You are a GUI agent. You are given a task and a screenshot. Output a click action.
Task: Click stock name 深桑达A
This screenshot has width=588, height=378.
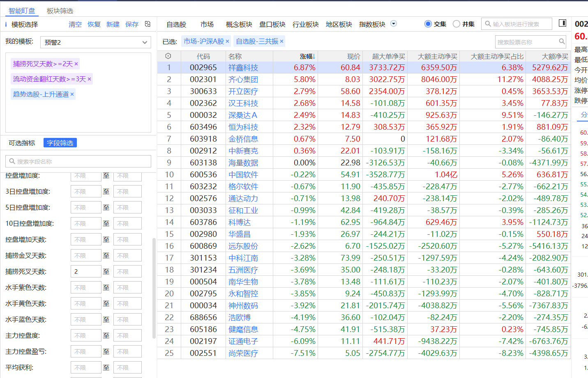pyautogui.click(x=243, y=115)
